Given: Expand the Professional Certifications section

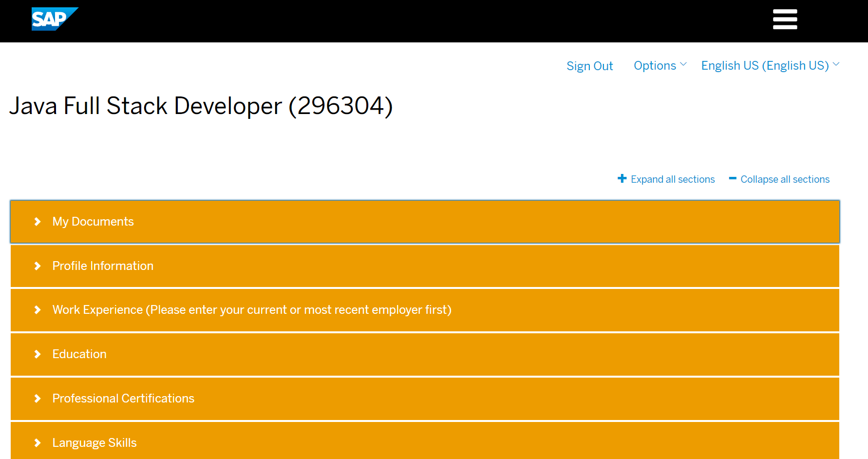Looking at the screenshot, I should tap(425, 399).
